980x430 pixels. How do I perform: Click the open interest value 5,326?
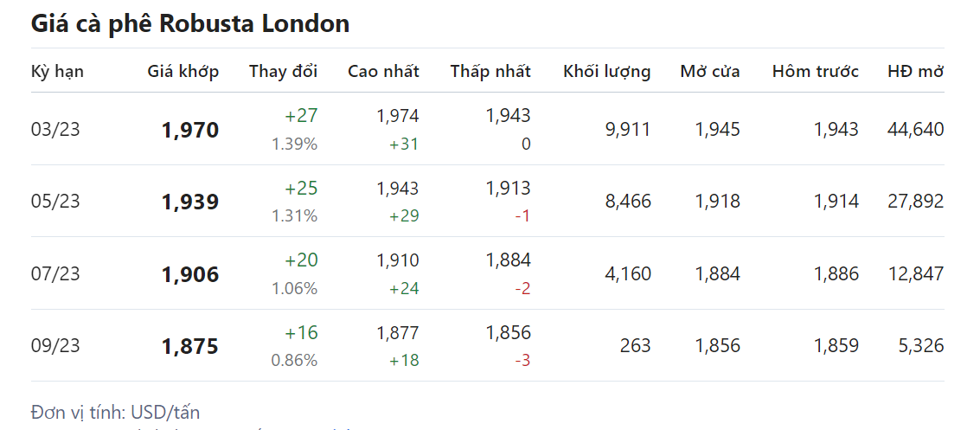point(921,346)
